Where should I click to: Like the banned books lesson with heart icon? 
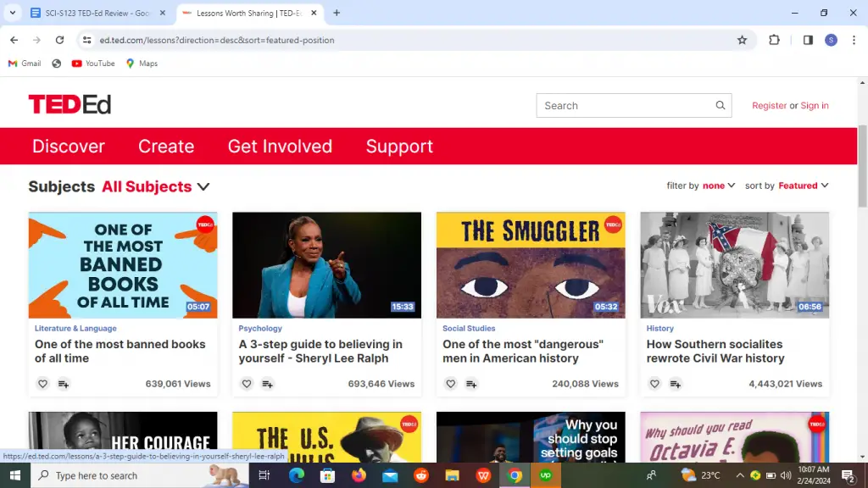[43, 384]
